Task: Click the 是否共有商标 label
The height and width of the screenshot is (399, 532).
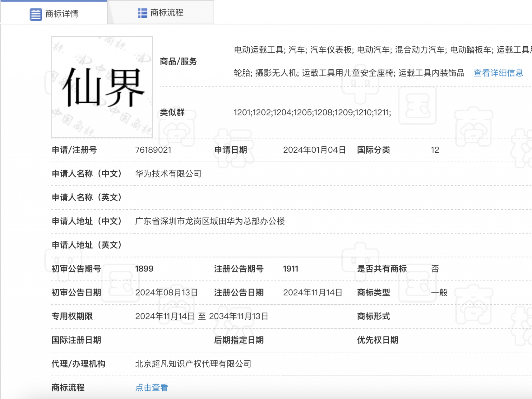Action: click(382, 269)
